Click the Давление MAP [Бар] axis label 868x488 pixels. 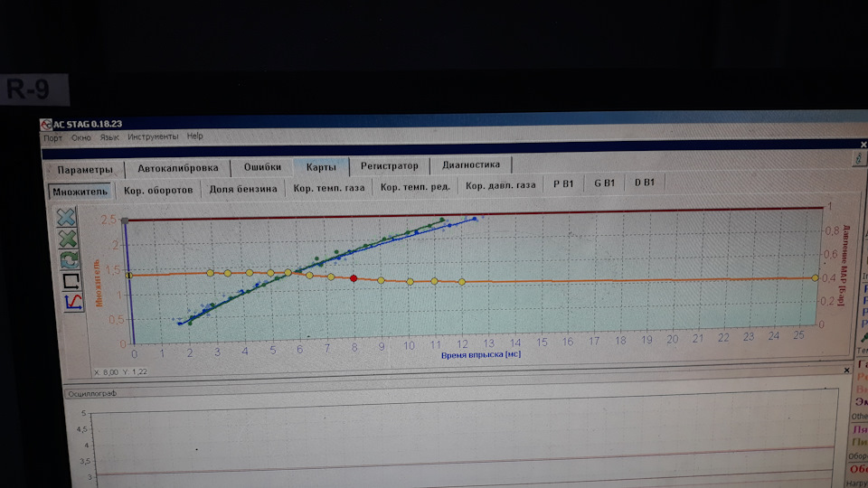[844, 265]
